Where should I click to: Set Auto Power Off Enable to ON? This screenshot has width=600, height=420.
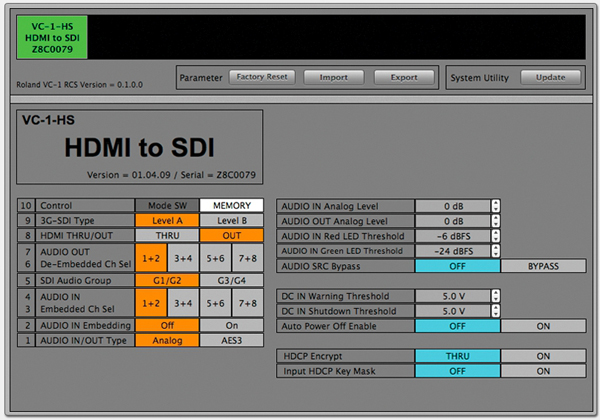(543, 326)
